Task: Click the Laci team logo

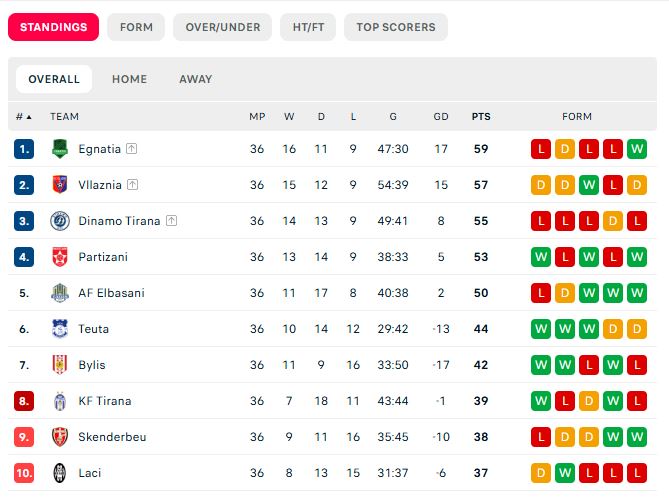Action: coord(60,473)
